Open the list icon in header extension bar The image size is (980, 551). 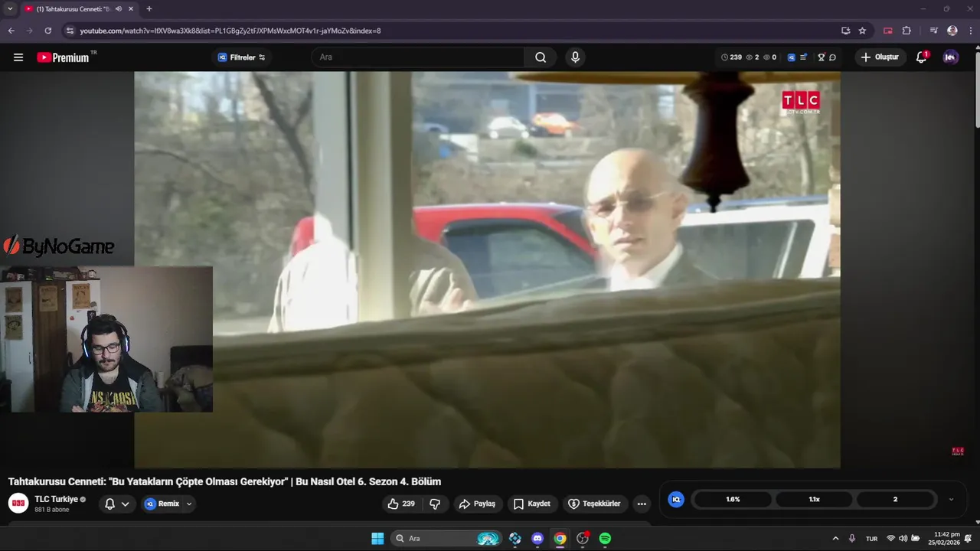[803, 57]
